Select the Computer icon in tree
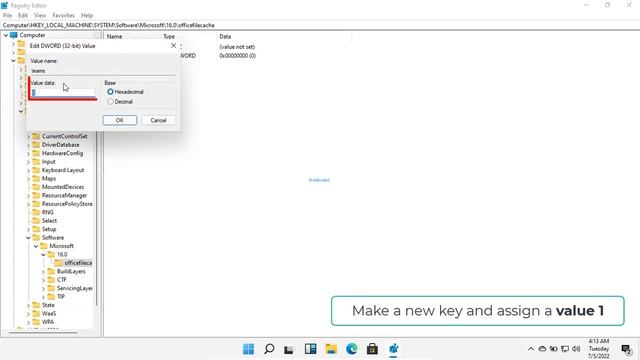The height and width of the screenshot is (360, 640). coord(13,35)
